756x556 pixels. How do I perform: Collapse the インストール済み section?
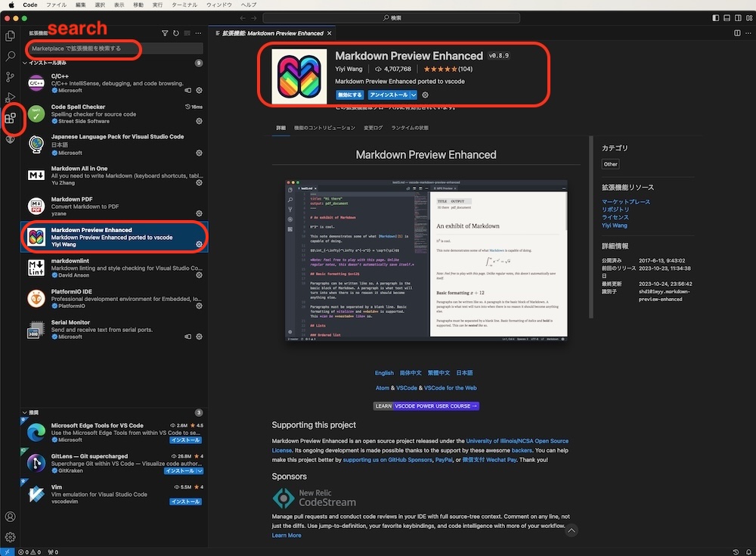25,63
